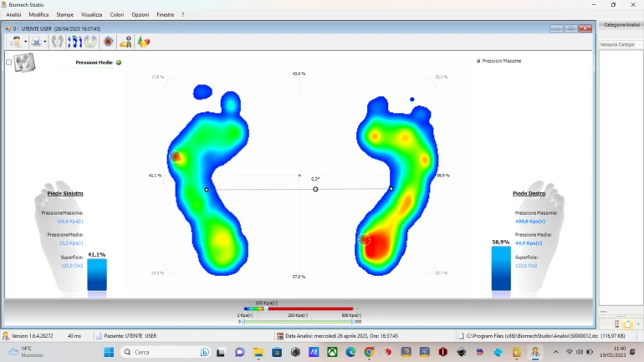Click the red hexagon toolbar icon
Viewport: 644px width, 362px height.
(x=108, y=41)
